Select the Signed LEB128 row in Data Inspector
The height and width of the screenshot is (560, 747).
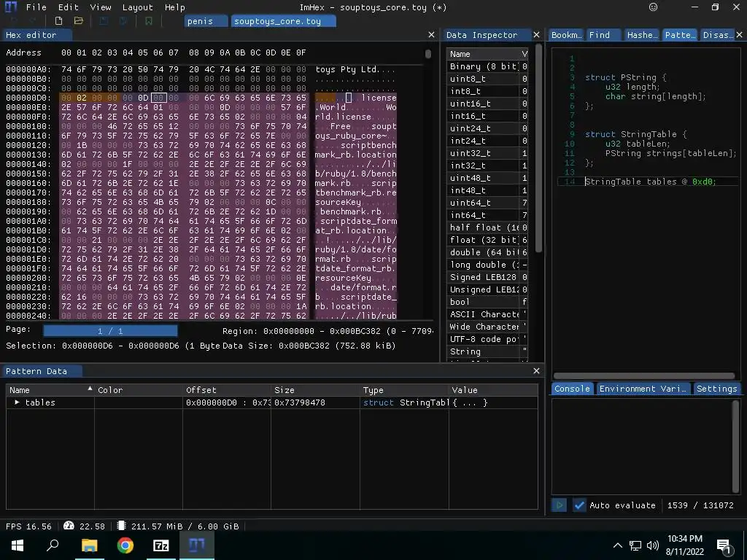[488, 276]
